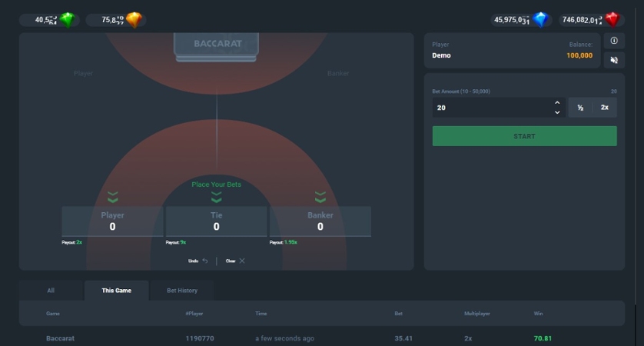The width and height of the screenshot is (644, 346).
Task: Click the Undo arrow icon
Action: pos(205,261)
